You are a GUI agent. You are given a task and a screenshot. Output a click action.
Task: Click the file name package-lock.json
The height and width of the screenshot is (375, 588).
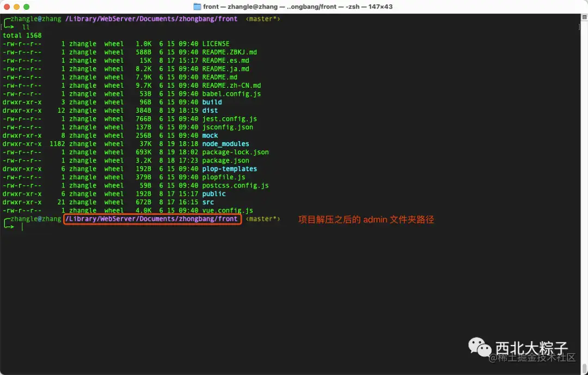point(236,152)
